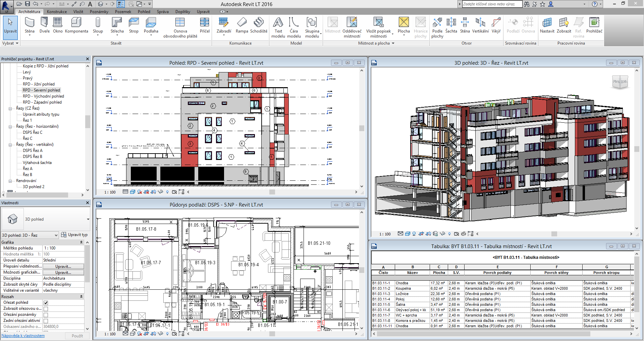The width and height of the screenshot is (644, 341).
Task: Open the visual style icon in Severní pohled
Action: [133, 192]
